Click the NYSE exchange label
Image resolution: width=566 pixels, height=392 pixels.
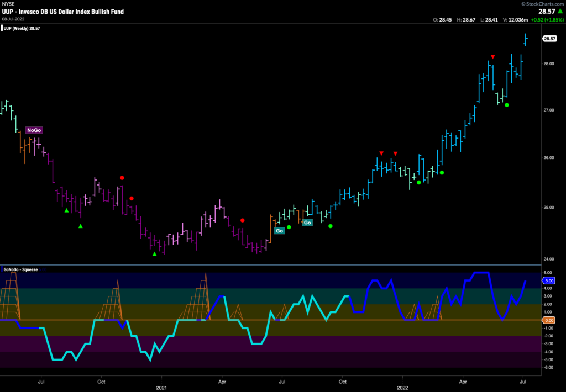click(8, 4)
